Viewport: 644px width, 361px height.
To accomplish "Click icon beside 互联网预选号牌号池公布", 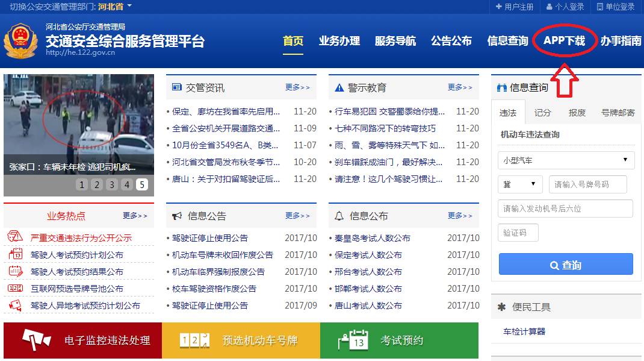I will (x=15, y=289).
